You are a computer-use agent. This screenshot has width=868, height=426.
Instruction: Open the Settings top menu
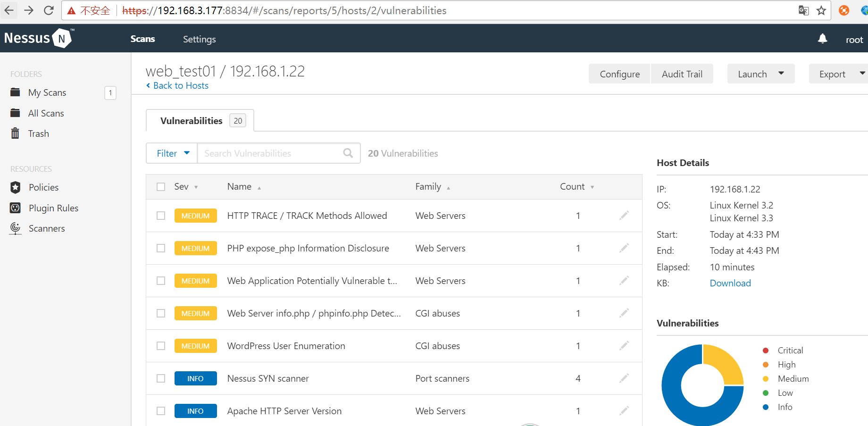click(200, 39)
